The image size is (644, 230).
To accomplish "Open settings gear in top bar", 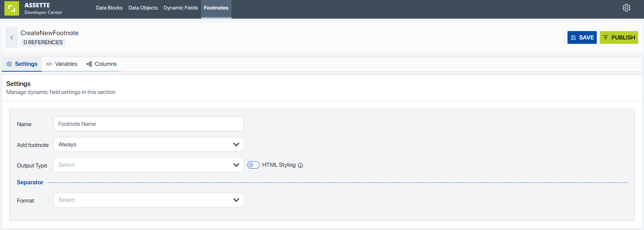I will tap(626, 8).
